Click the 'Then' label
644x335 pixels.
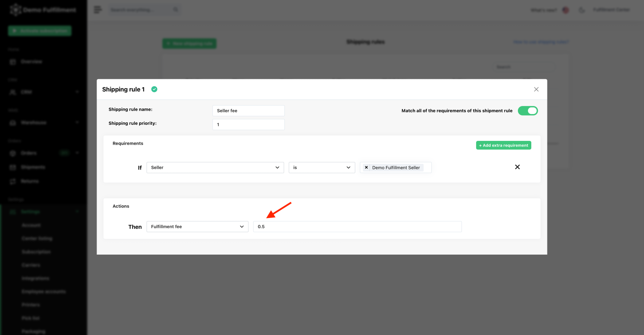point(135,227)
